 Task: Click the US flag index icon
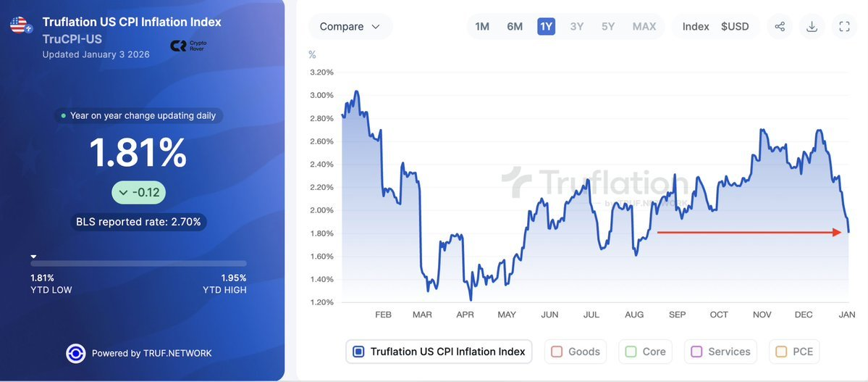(x=19, y=27)
